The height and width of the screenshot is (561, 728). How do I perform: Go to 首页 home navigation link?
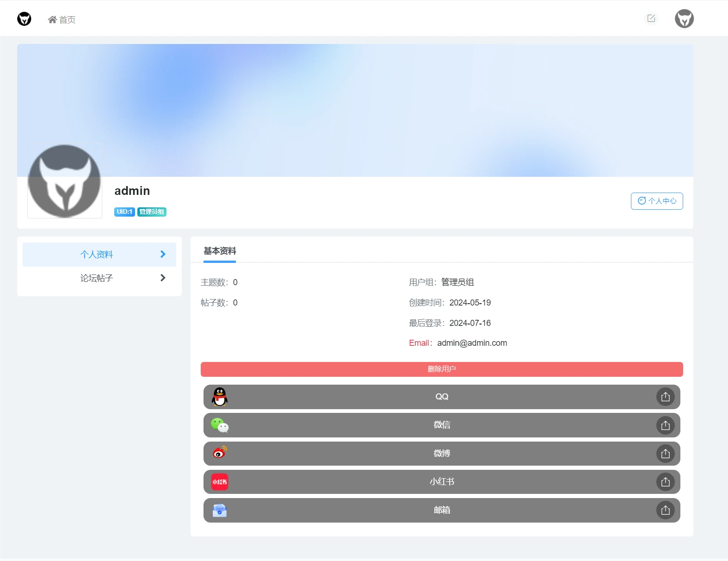pos(62,20)
